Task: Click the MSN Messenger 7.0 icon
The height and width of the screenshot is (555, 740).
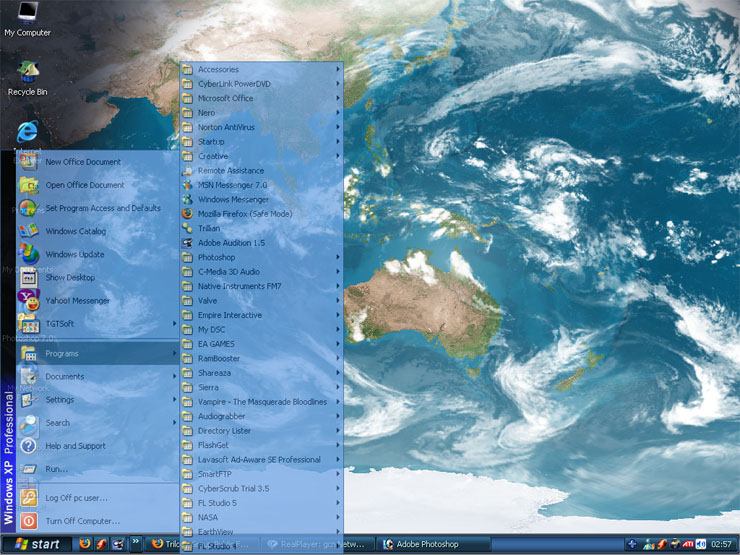Action: pyautogui.click(x=187, y=185)
